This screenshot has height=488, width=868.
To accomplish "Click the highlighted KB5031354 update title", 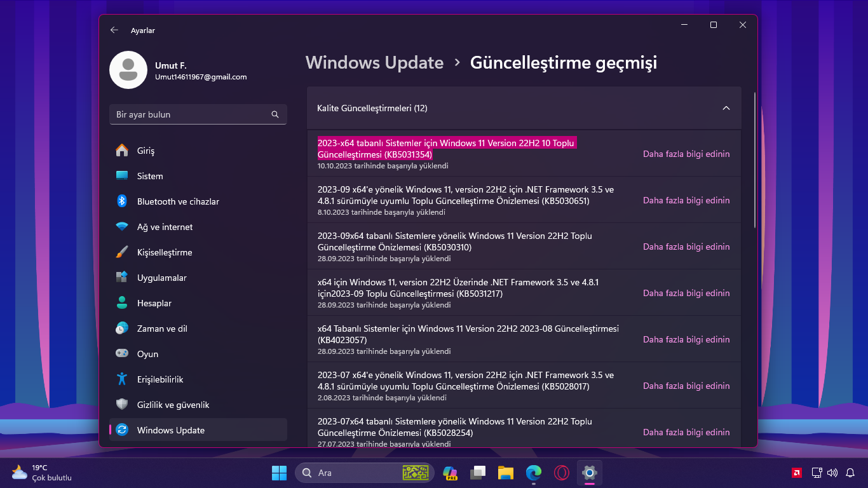I will [x=446, y=149].
